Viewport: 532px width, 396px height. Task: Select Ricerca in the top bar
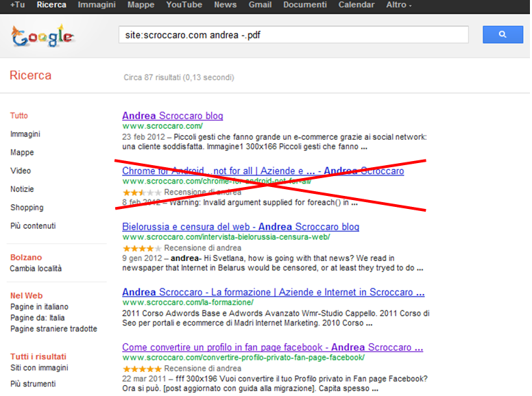51,5
